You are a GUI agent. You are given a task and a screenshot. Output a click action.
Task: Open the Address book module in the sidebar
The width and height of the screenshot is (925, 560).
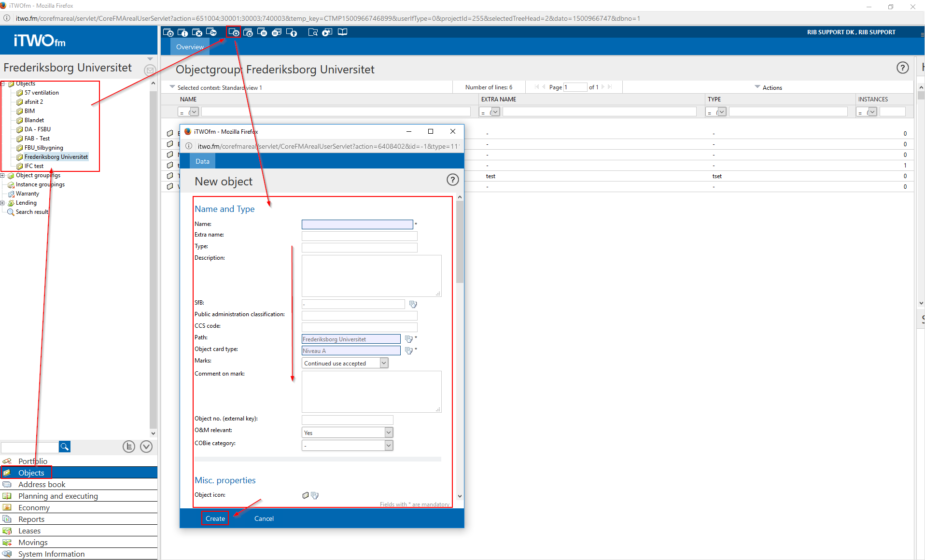[42, 484]
